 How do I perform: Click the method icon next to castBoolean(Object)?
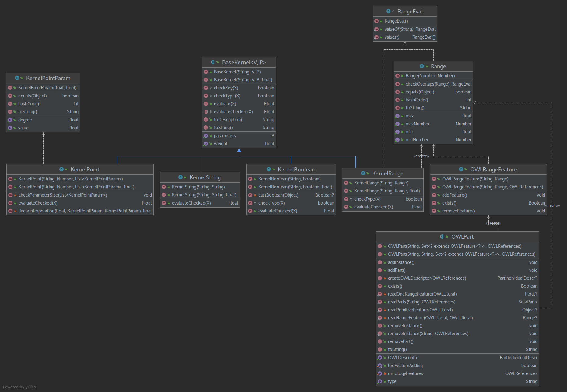pos(250,195)
